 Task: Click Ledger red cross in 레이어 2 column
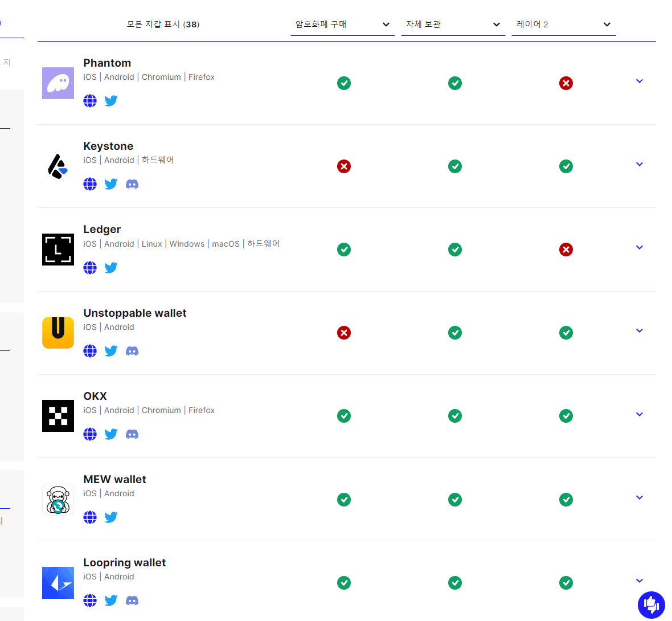click(566, 250)
